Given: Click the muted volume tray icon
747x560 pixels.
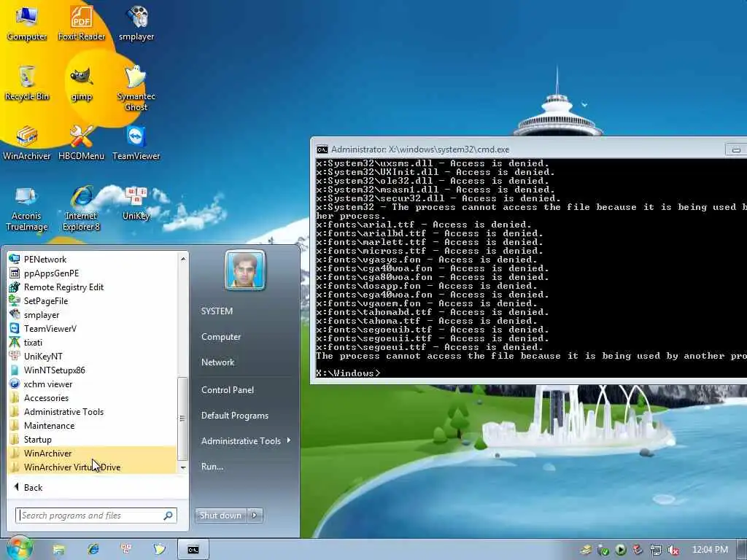Looking at the screenshot, I should pos(673,550).
